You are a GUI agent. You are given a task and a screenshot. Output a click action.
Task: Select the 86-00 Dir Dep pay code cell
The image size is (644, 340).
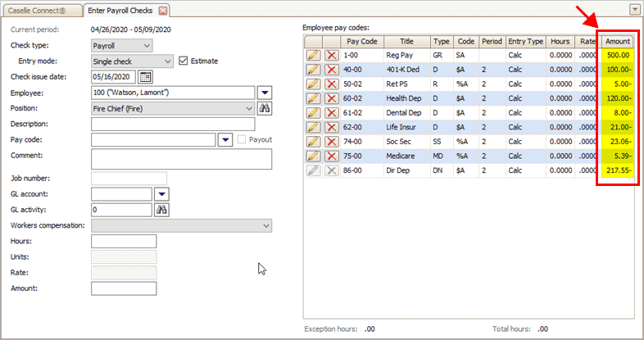[362, 170]
